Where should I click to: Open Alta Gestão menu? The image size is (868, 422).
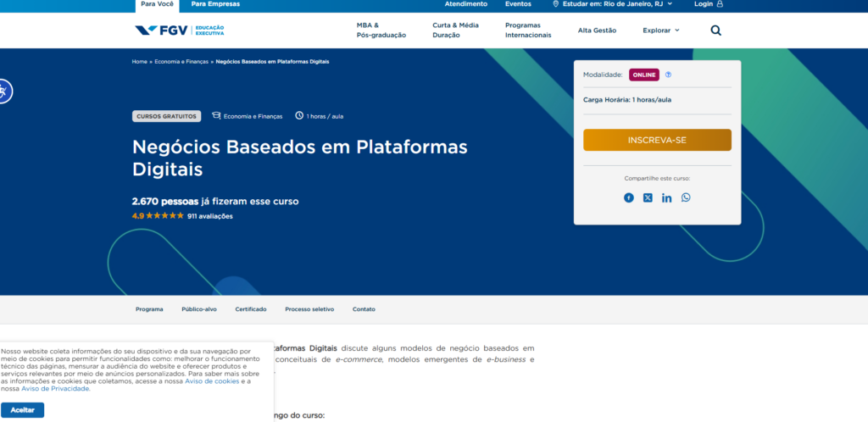[597, 31]
